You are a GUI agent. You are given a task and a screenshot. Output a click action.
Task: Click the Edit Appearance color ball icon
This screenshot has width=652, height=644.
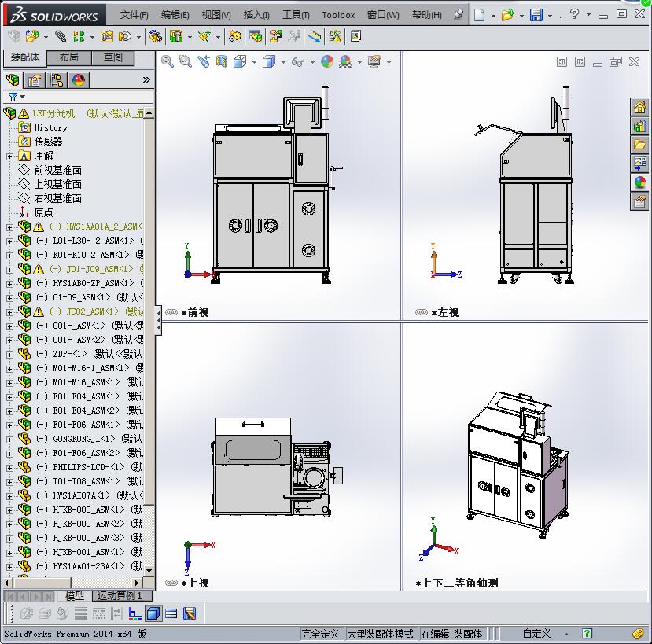[x=327, y=62]
